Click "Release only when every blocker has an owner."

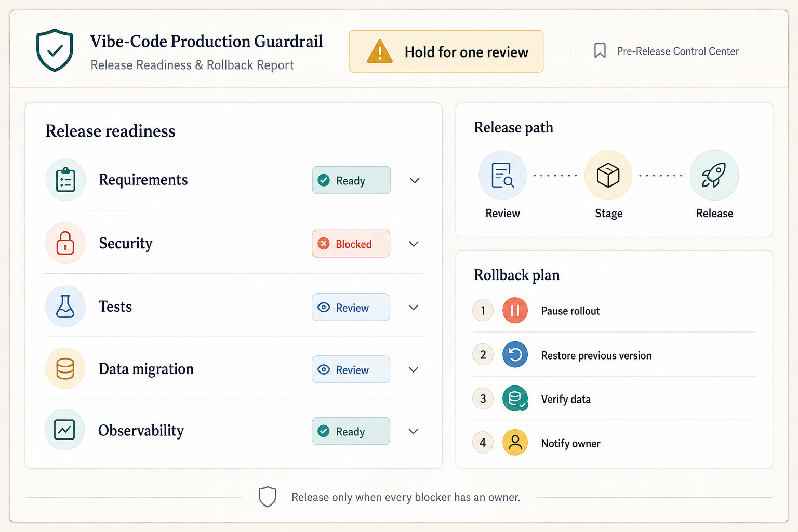[x=406, y=497]
